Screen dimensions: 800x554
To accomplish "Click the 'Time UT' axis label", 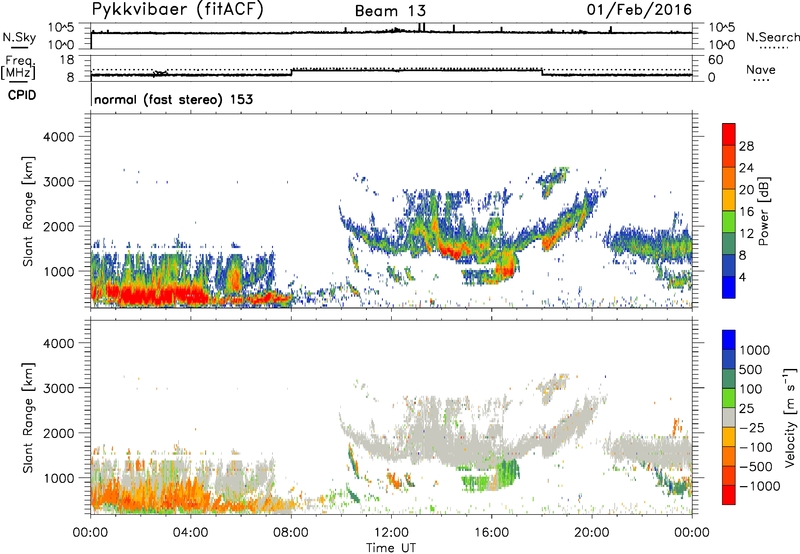I will [x=391, y=548].
